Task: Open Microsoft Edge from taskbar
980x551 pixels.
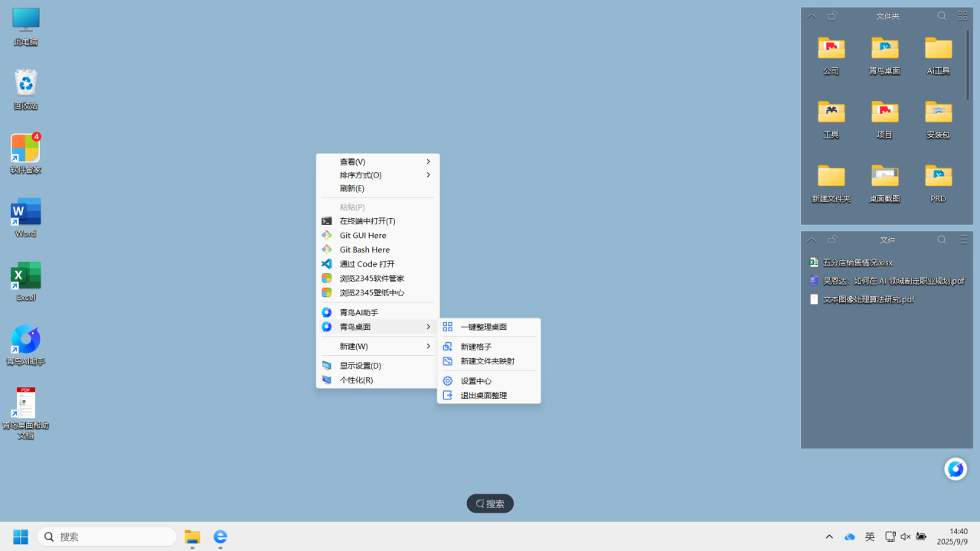Action: [x=220, y=537]
